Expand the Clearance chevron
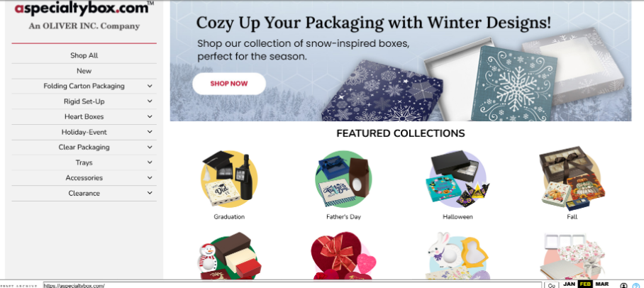This screenshot has width=644, height=288. (x=150, y=193)
